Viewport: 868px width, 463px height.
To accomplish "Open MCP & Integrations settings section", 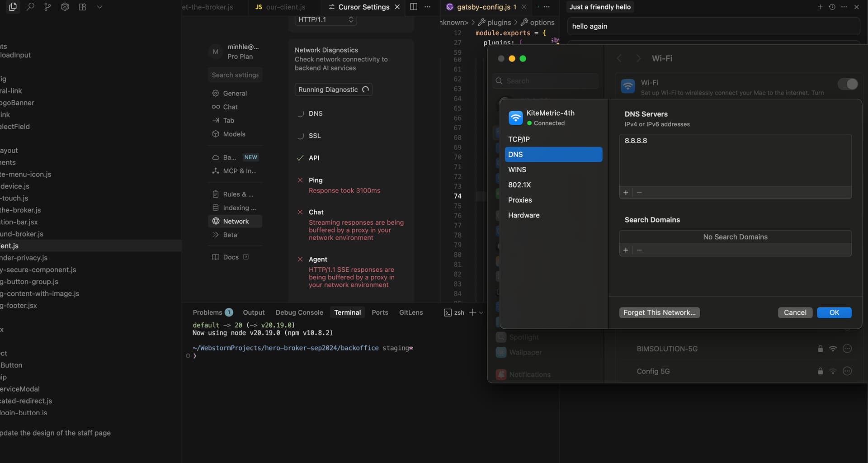I will [x=235, y=171].
